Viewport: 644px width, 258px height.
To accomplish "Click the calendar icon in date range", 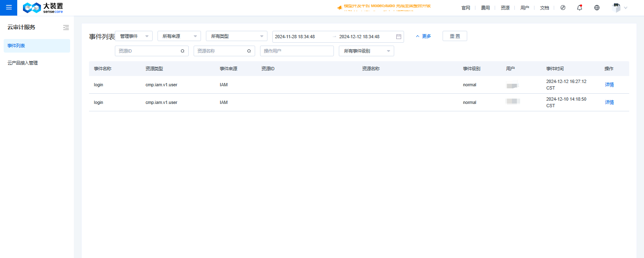I will 398,37.
